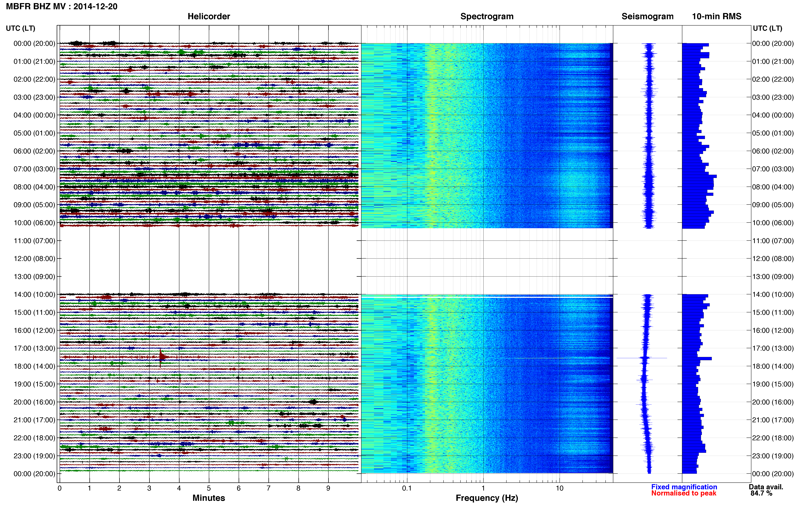Click left time label '04:00 (00:00)'

tap(34, 115)
